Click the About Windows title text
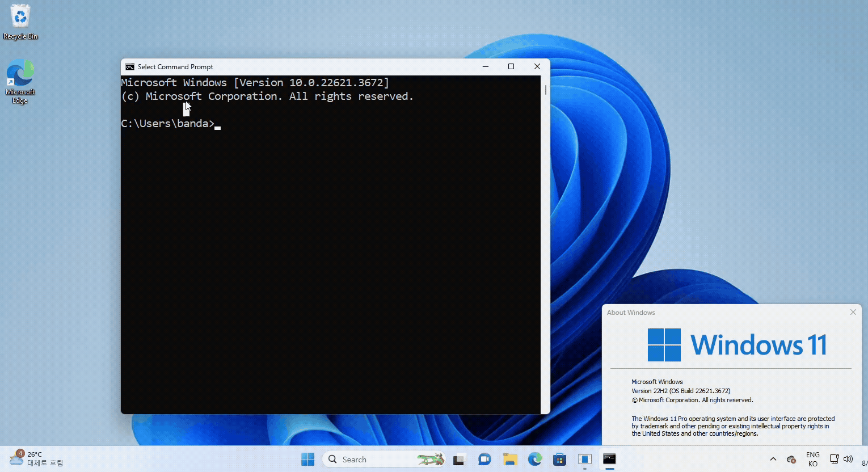 click(631, 313)
